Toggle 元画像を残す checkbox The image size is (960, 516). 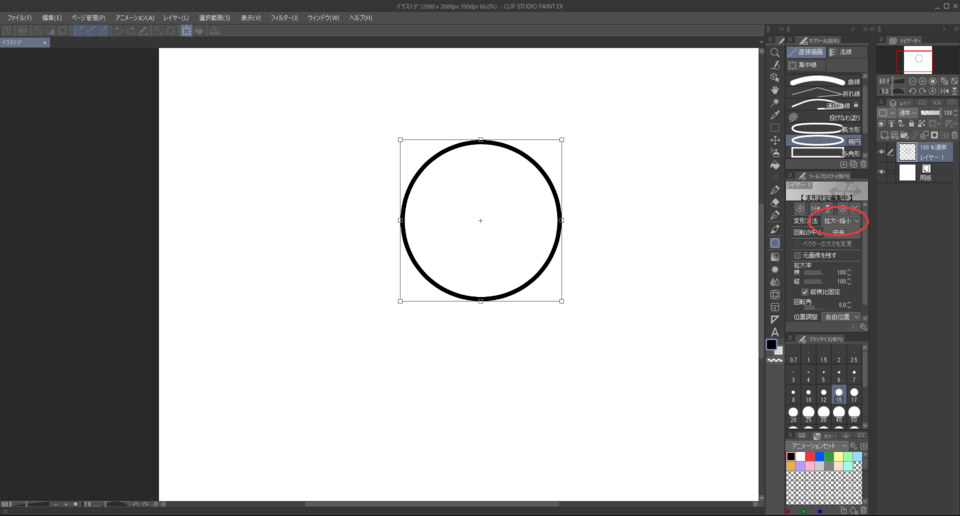[797, 255]
